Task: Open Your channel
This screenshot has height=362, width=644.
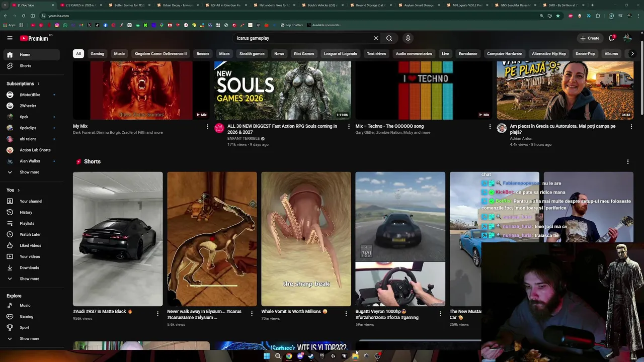Action: coord(32,201)
